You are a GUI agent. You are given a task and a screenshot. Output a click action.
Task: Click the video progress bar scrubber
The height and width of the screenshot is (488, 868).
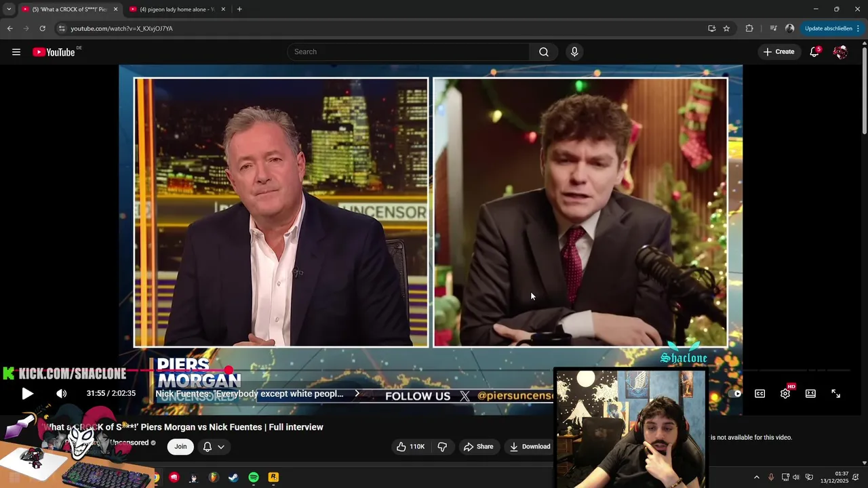pos(229,370)
